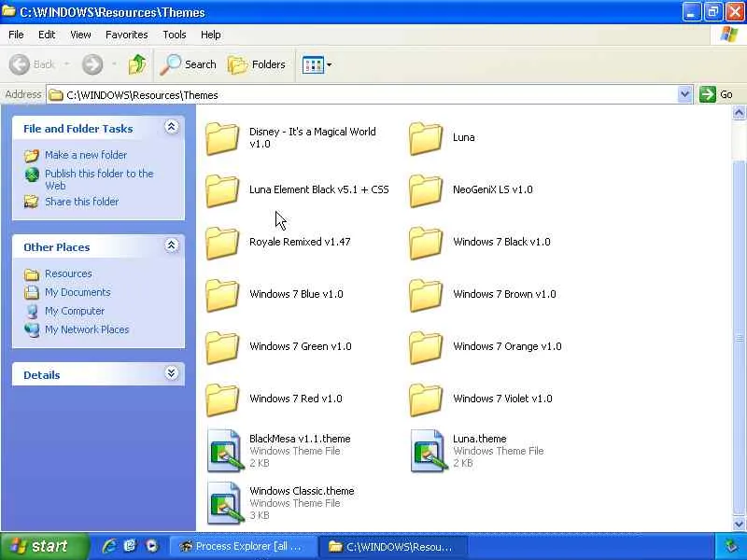
Task: Click the Royale Remixed v1.47 folder name
Action: 300,242
